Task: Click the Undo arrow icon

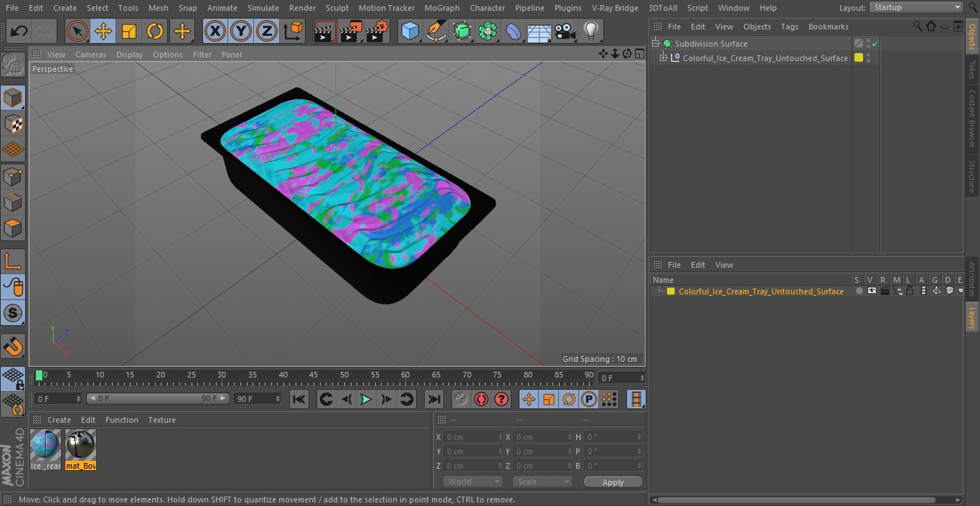Action: pos(19,31)
